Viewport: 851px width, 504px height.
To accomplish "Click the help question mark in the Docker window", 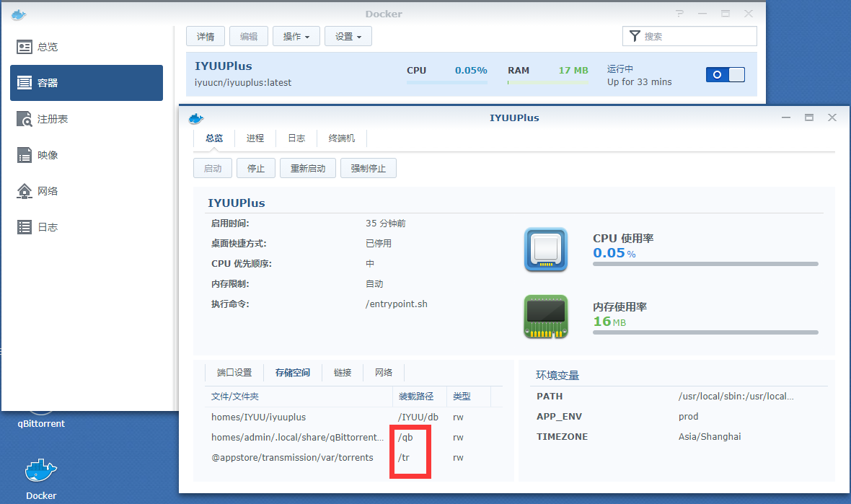I will [x=679, y=14].
